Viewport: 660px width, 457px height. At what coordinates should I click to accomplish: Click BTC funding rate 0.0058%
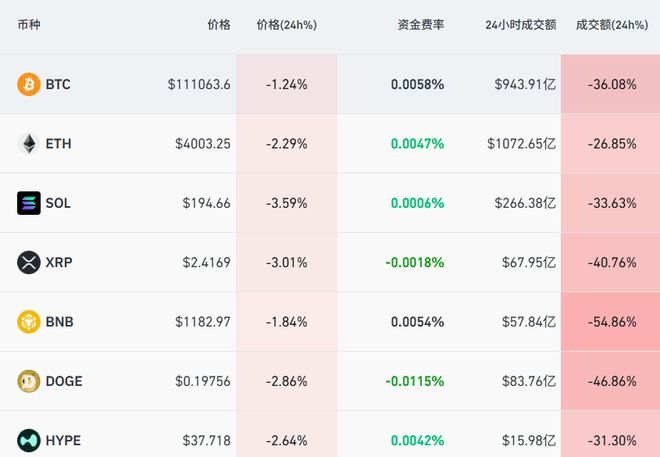418,85
